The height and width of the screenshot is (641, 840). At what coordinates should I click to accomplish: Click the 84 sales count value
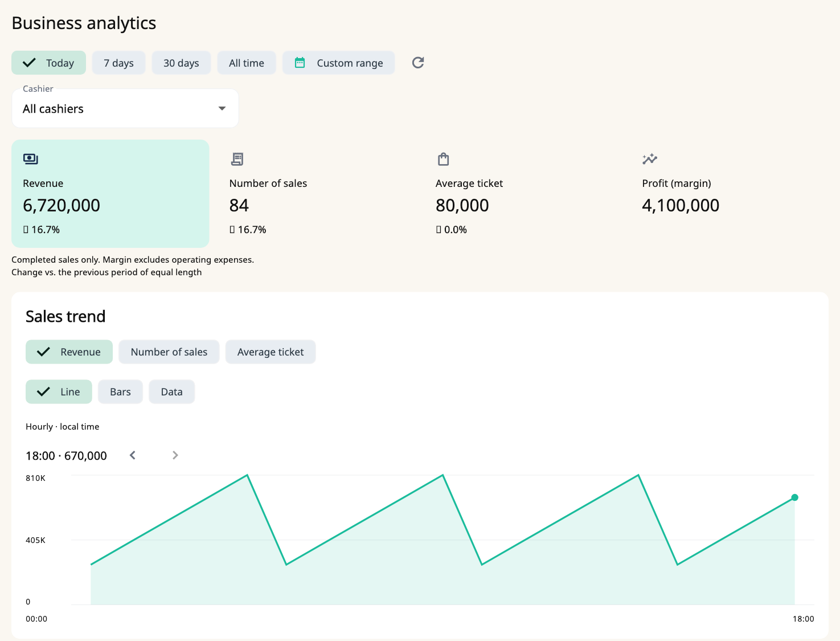coord(239,205)
